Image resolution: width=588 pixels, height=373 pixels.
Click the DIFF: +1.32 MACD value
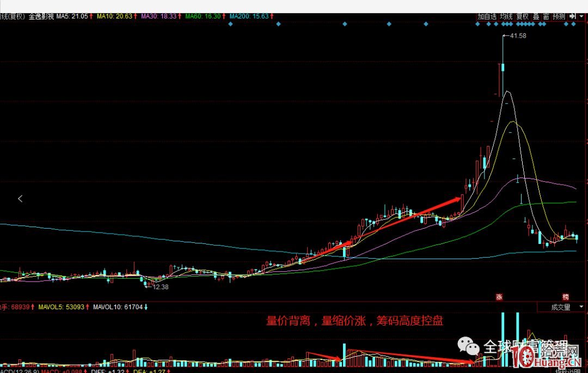(108, 371)
